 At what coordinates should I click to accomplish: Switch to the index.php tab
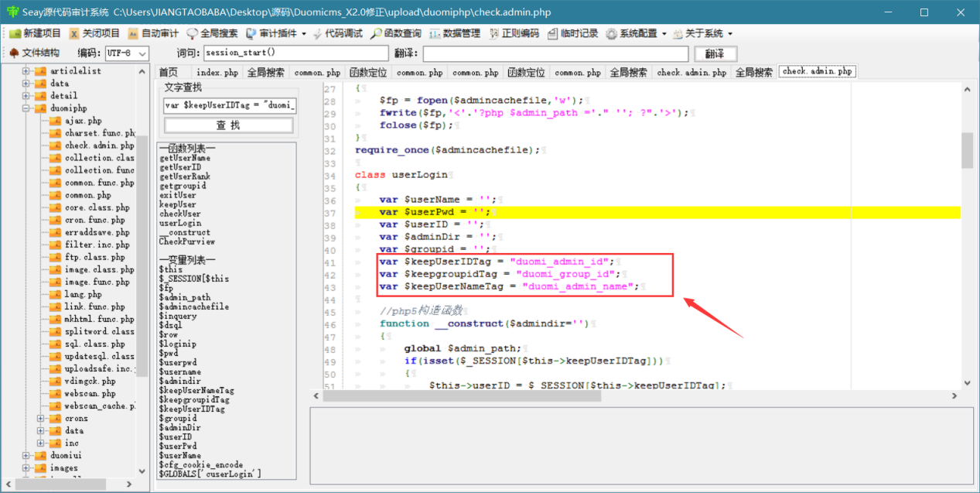point(217,72)
